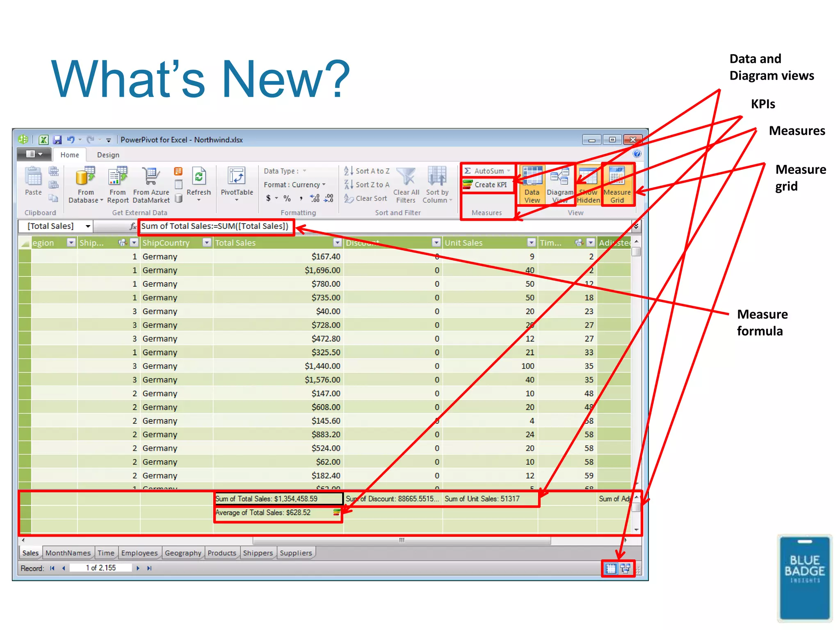The height and width of the screenshot is (630, 840).
Task: Click the record number field
Action: point(101,568)
